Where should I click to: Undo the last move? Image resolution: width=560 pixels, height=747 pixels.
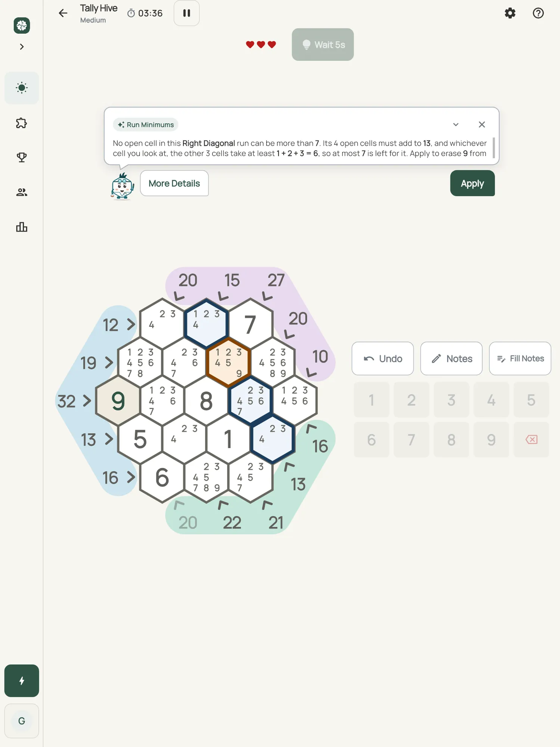pyautogui.click(x=383, y=359)
